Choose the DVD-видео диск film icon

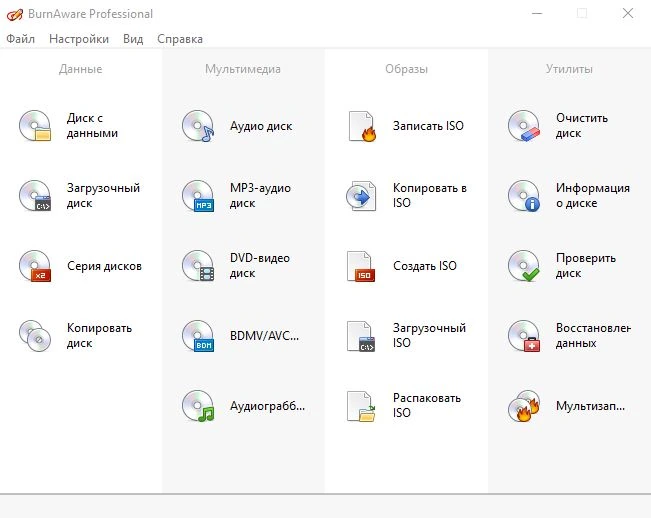coord(198,266)
